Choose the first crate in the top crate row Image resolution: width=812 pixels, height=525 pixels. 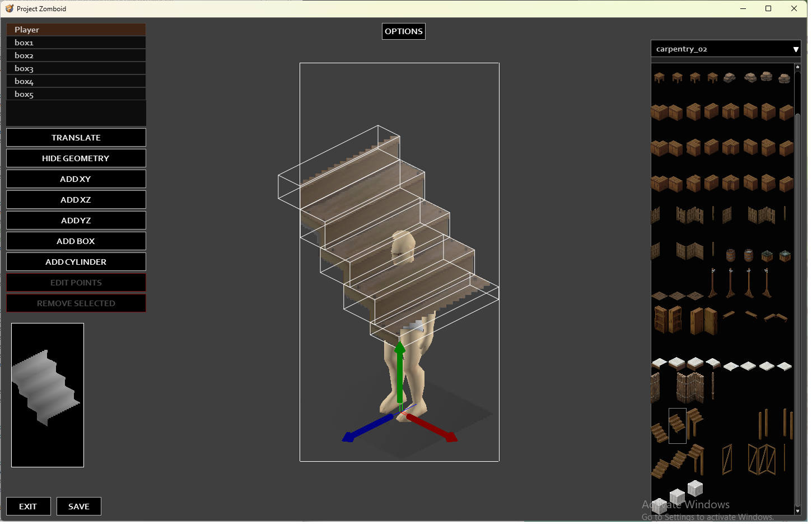(x=659, y=112)
